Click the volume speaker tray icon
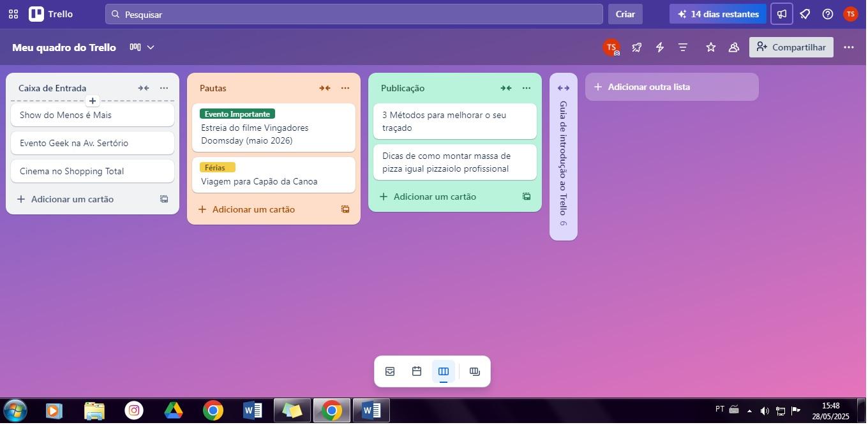Screen dimensions: 868x425 pos(765,410)
